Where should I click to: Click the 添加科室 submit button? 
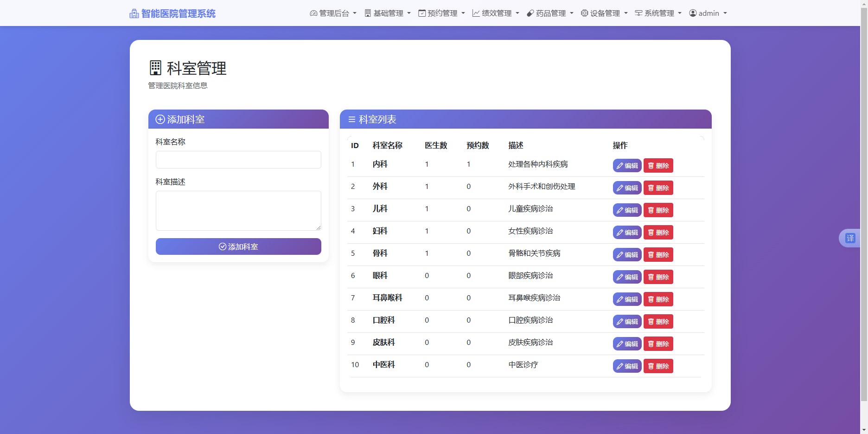pos(238,246)
